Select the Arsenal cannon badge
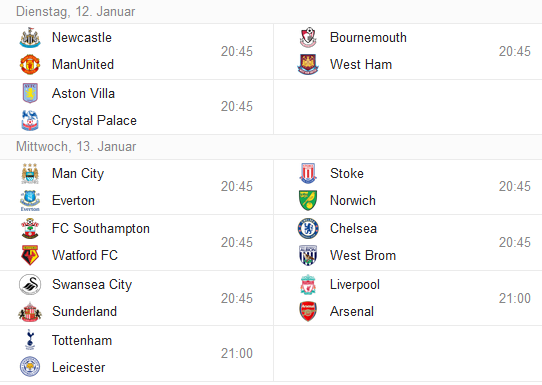This screenshot has height=385, width=542. (308, 311)
